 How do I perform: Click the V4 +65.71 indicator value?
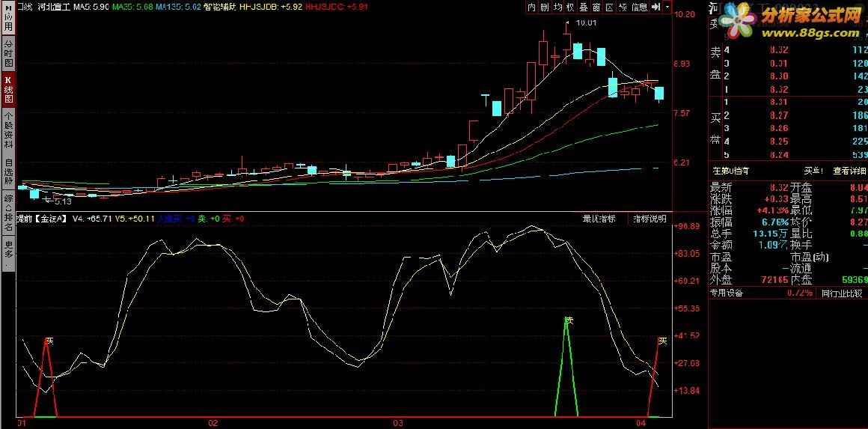point(91,219)
